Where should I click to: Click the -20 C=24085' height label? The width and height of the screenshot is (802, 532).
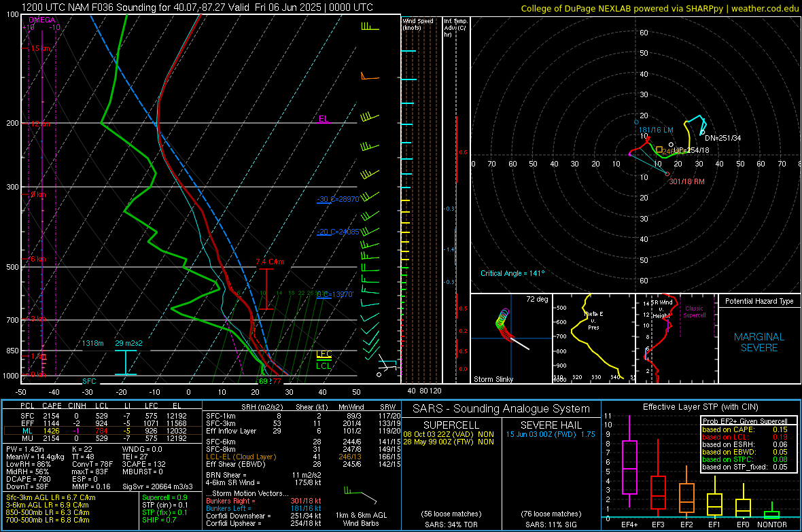tap(338, 232)
